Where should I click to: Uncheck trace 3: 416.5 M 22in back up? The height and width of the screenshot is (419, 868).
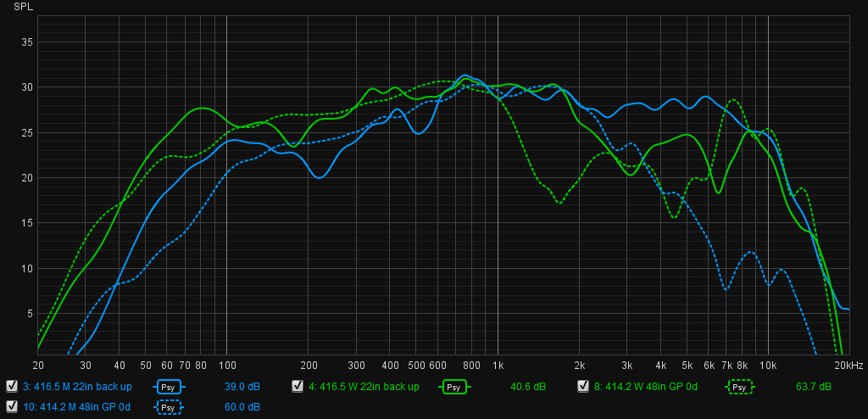(11, 386)
